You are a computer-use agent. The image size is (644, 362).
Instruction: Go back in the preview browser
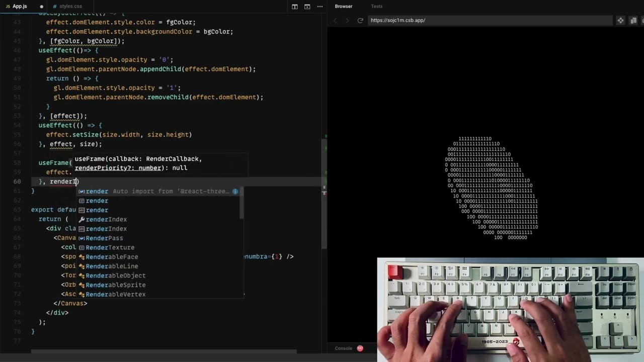point(335,21)
